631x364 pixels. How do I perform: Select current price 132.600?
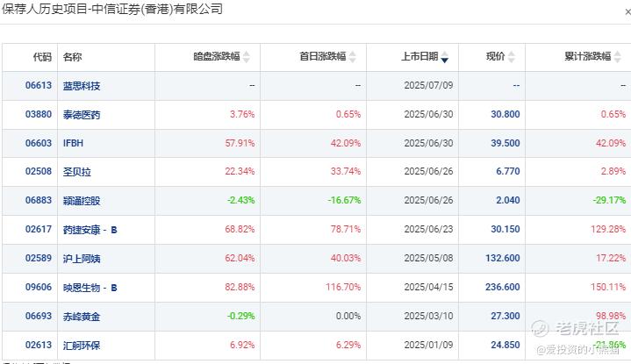503,258
